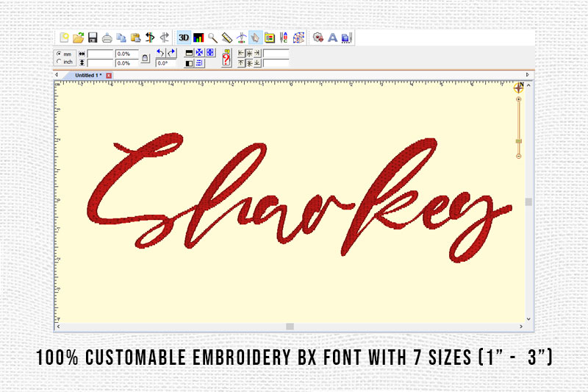The image size is (588, 392).
Task: Click the needle ABC color sort icon
Action: tap(284, 38)
